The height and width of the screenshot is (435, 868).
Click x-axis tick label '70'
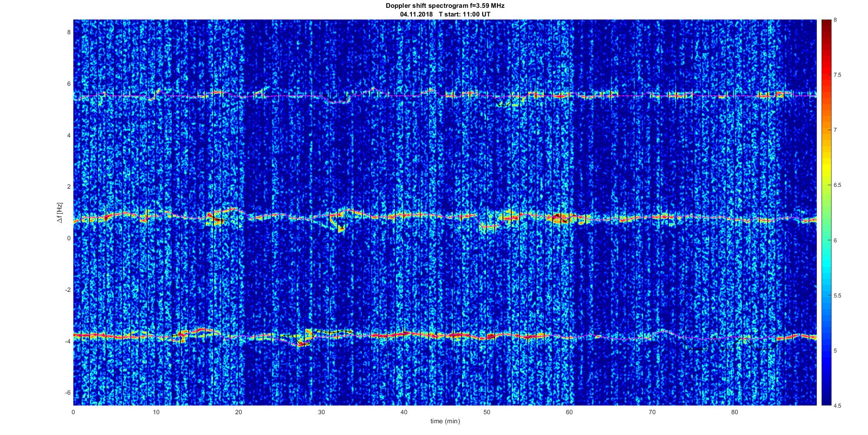[x=652, y=412]
